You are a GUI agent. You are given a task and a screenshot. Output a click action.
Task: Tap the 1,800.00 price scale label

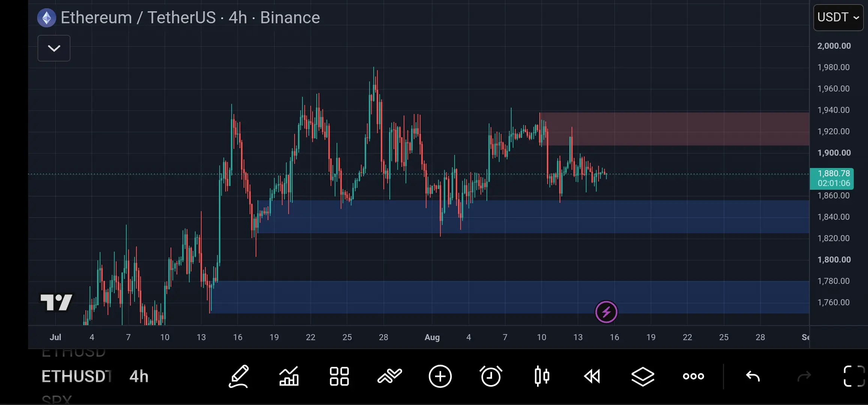(834, 259)
